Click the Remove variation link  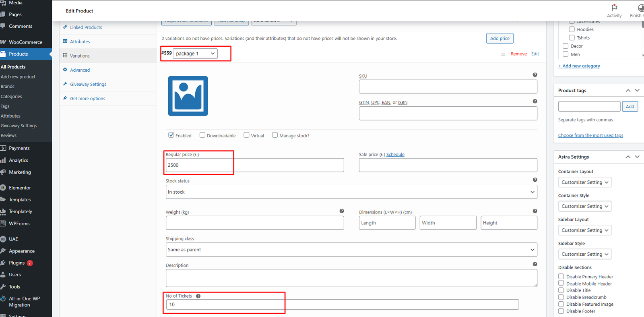point(518,54)
